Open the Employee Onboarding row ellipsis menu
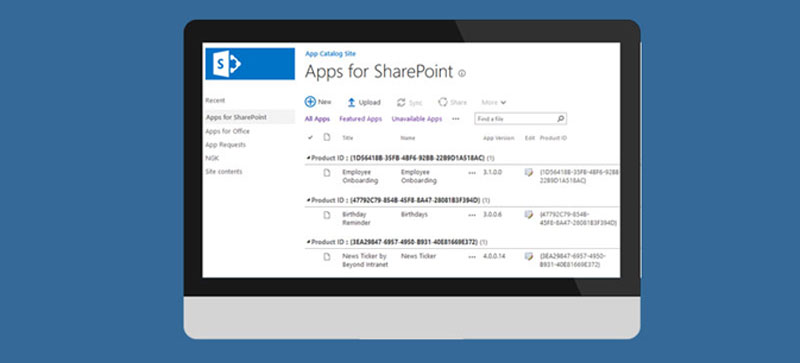 pos(472,173)
